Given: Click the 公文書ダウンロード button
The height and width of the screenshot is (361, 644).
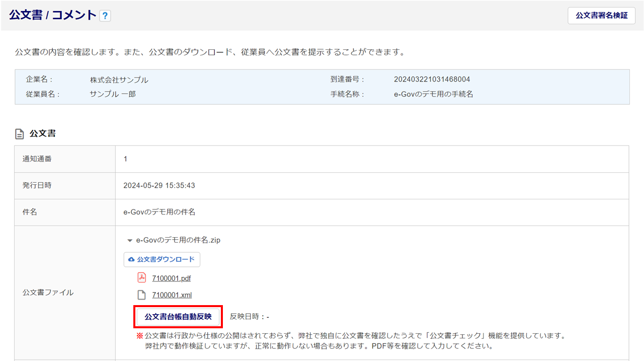Looking at the screenshot, I should tap(162, 259).
